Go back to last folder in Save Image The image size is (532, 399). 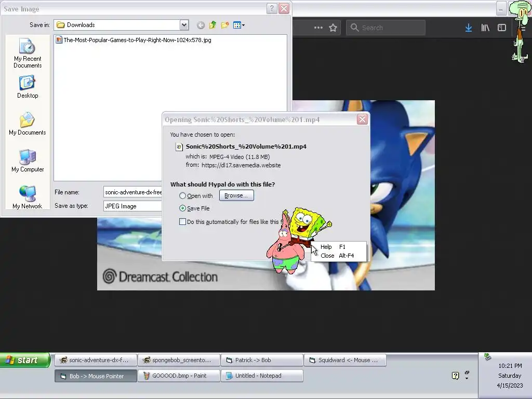coord(201,25)
